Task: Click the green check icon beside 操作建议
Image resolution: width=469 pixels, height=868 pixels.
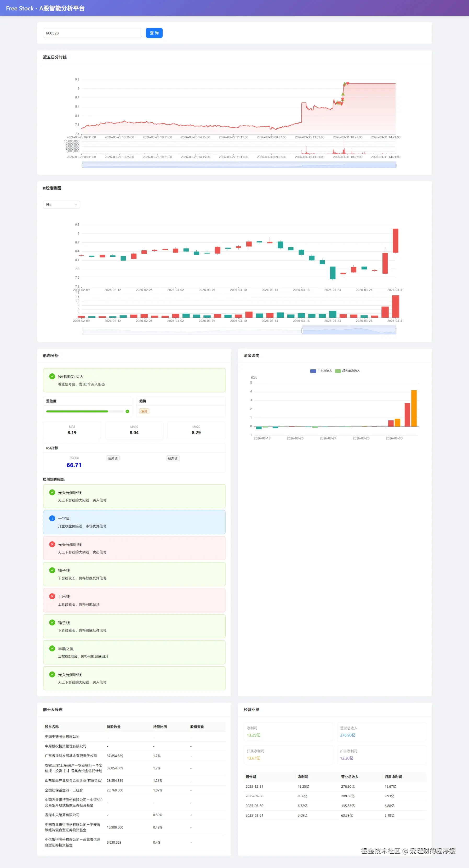Action: pyautogui.click(x=52, y=376)
